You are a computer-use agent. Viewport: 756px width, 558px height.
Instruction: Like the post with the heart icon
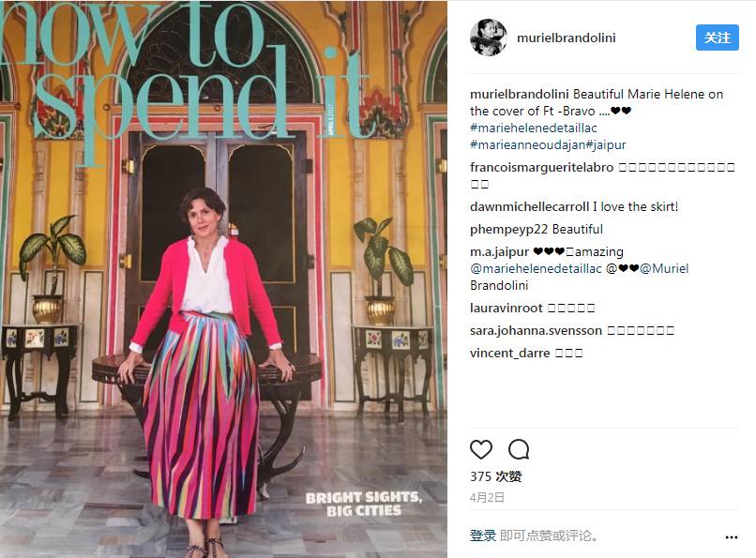coord(480,449)
